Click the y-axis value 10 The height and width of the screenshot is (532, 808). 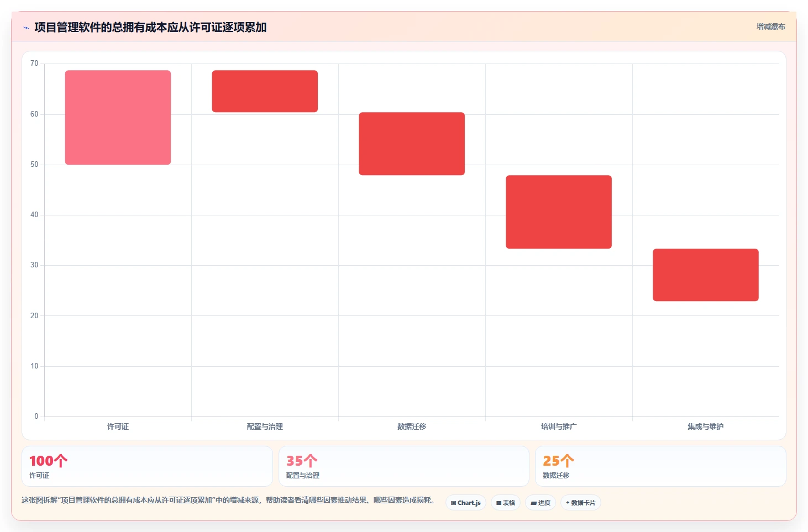pyautogui.click(x=34, y=366)
